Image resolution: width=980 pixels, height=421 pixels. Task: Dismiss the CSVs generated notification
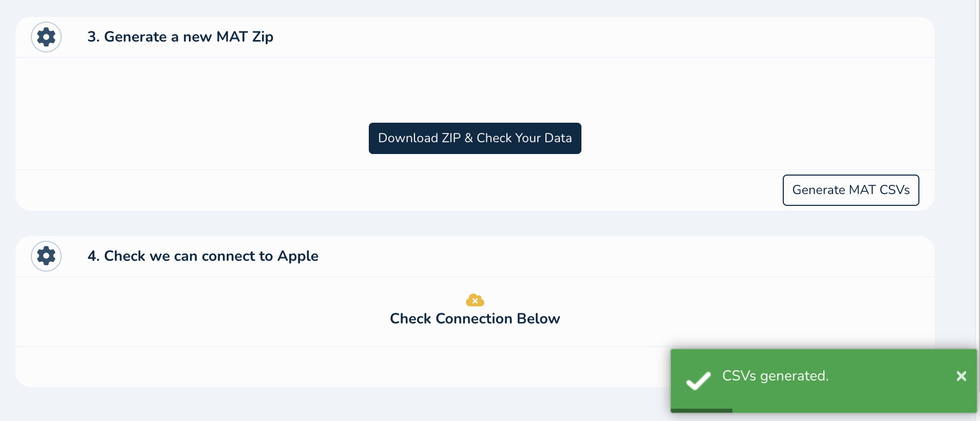point(961,376)
